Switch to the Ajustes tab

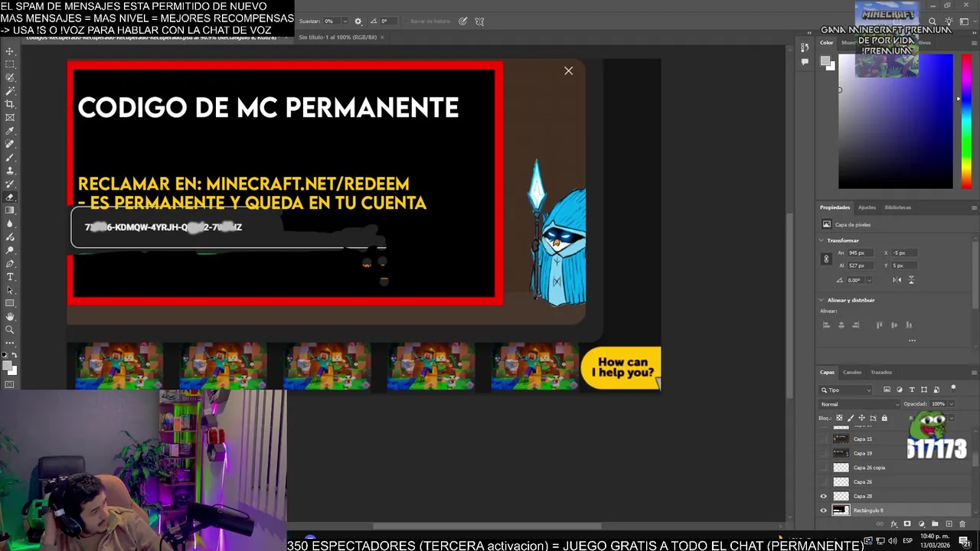867,207
